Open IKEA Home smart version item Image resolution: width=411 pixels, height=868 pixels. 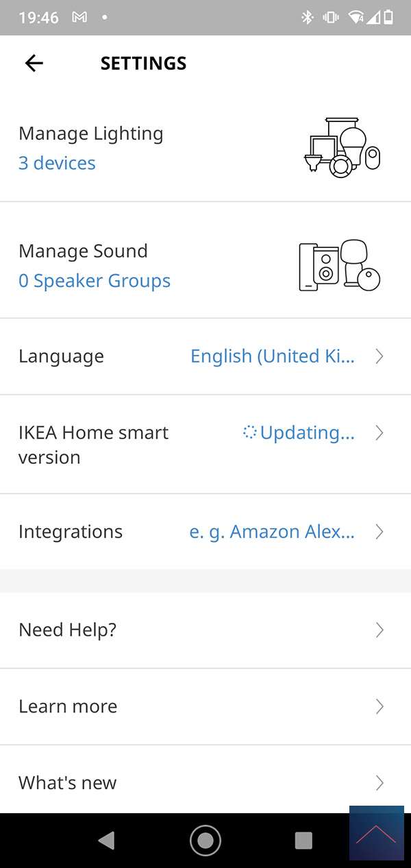tap(93, 445)
